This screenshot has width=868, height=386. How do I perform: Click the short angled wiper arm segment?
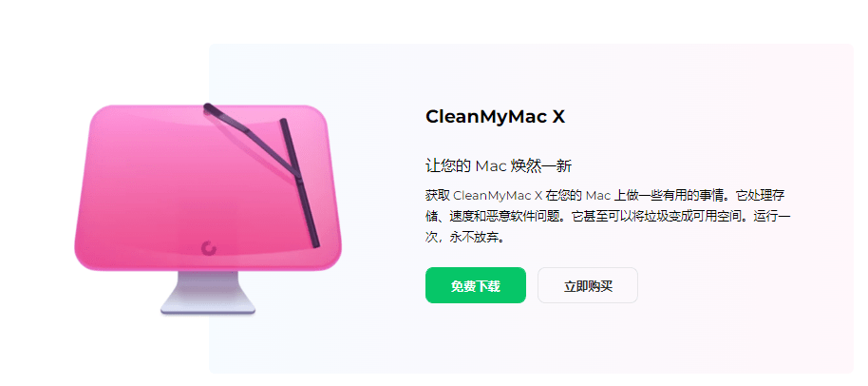[226, 118]
